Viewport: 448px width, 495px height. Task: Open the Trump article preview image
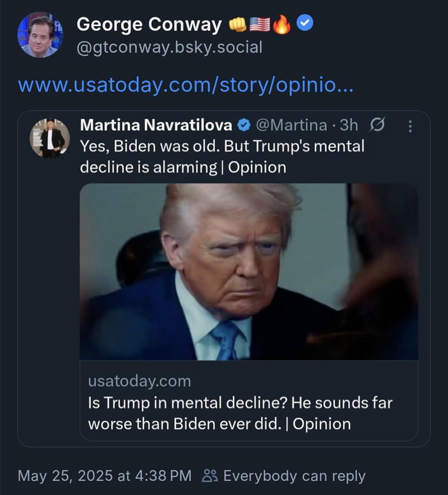coord(249,272)
